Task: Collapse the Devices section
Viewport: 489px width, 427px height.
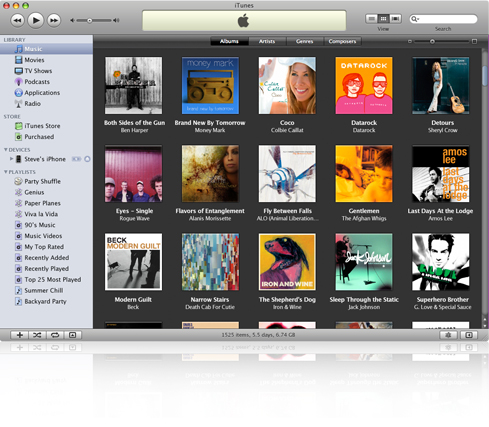Action: 6,150
